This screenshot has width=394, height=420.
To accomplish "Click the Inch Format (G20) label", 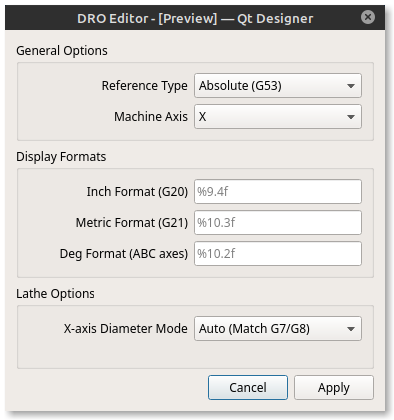I will click(x=137, y=192).
